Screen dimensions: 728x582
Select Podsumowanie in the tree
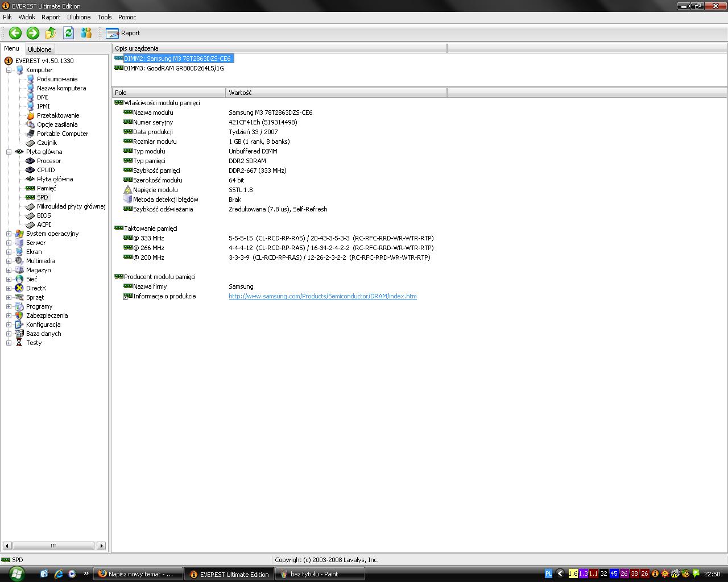tap(57, 79)
